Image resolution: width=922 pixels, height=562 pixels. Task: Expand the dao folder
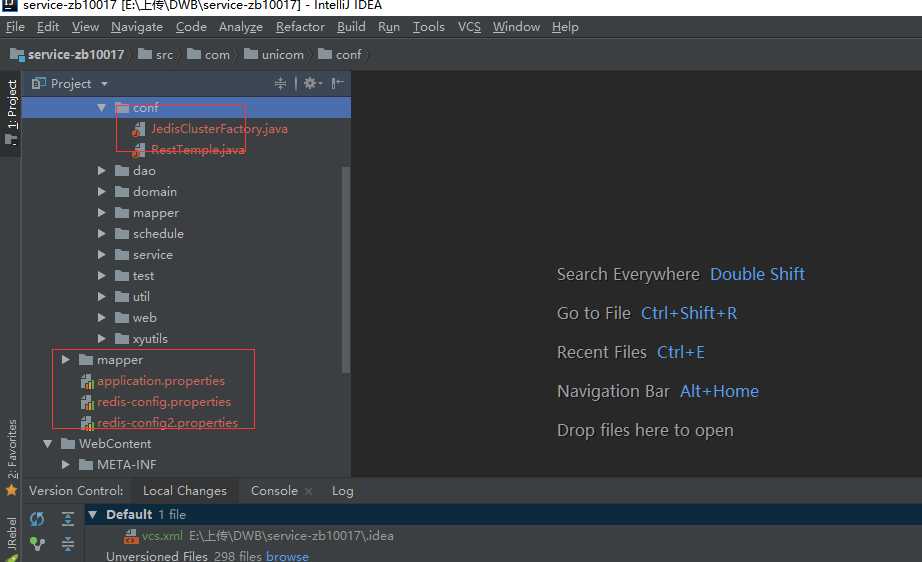pos(101,170)
